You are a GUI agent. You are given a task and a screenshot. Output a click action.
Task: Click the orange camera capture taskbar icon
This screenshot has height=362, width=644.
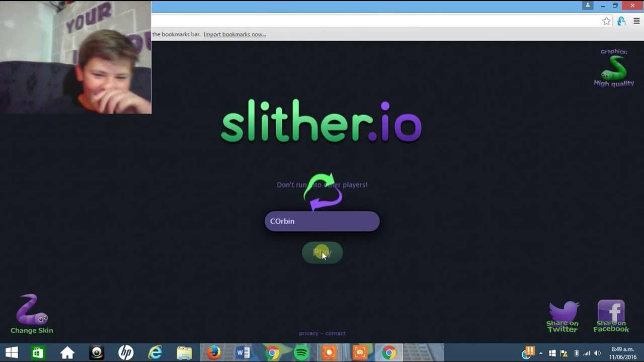pyautogui.click(x=360, y=353)
